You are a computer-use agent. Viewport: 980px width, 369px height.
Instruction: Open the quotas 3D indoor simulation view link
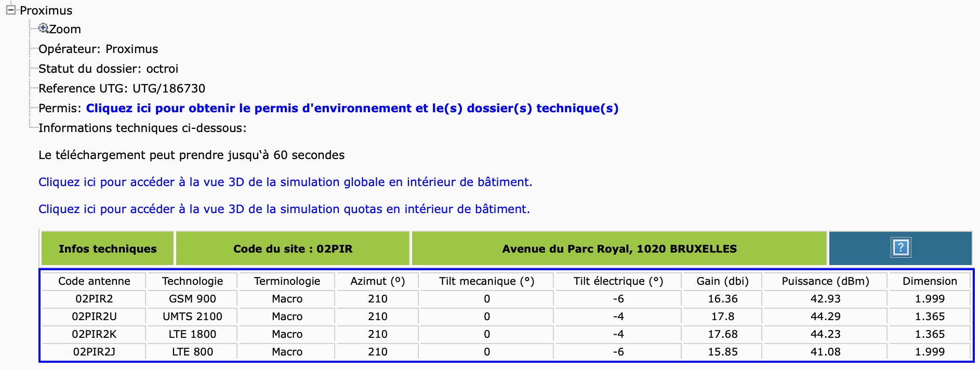click(x=284, y=209)
